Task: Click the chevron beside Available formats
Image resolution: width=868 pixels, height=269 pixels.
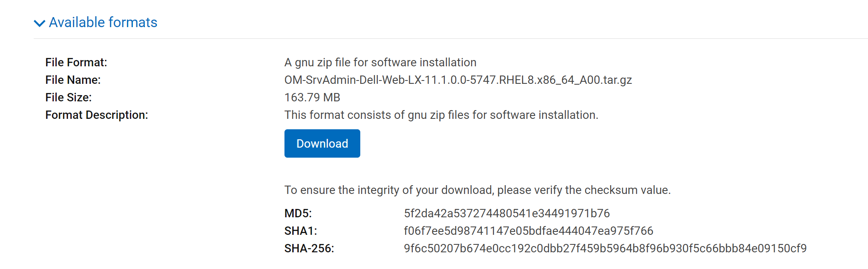Action: pyautogui.click(x=40, y=24)
